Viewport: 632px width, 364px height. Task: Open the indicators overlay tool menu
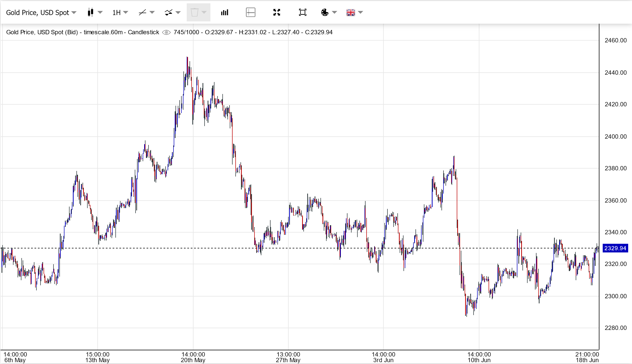169,12
